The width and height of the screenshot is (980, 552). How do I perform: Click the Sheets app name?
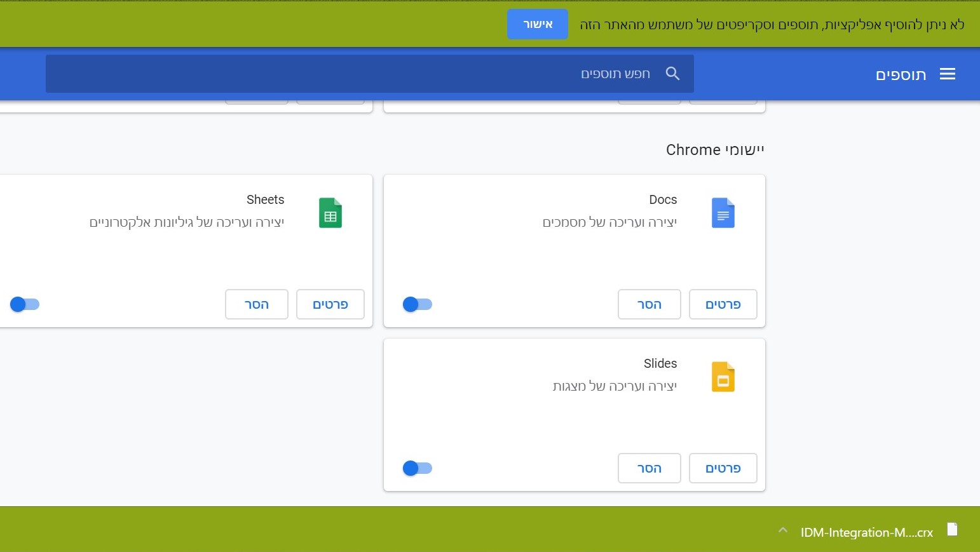(265, 199)
